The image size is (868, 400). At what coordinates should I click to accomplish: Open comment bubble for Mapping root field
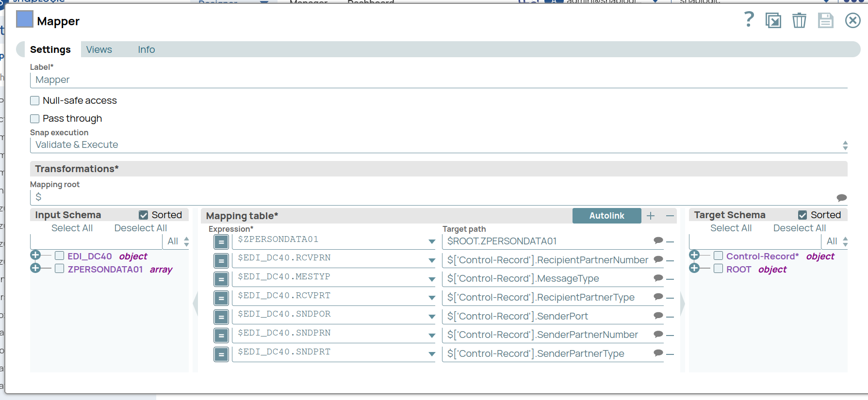(841, 197)
